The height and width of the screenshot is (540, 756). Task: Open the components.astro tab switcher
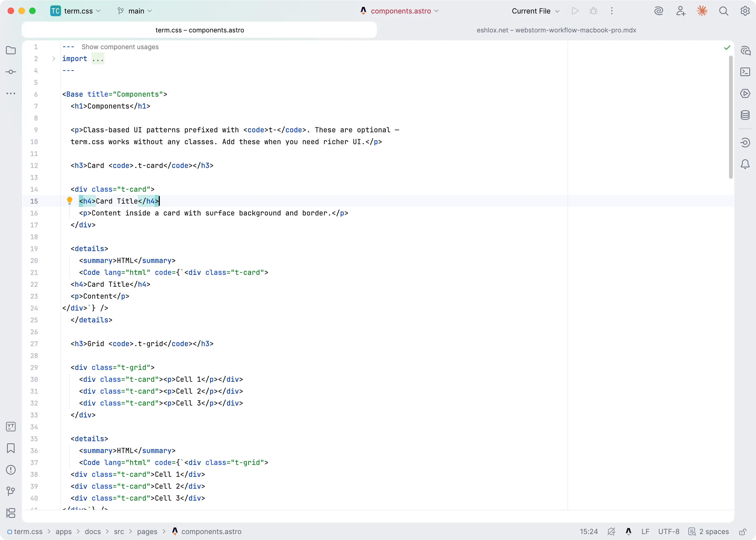click(x=399, y=11)
